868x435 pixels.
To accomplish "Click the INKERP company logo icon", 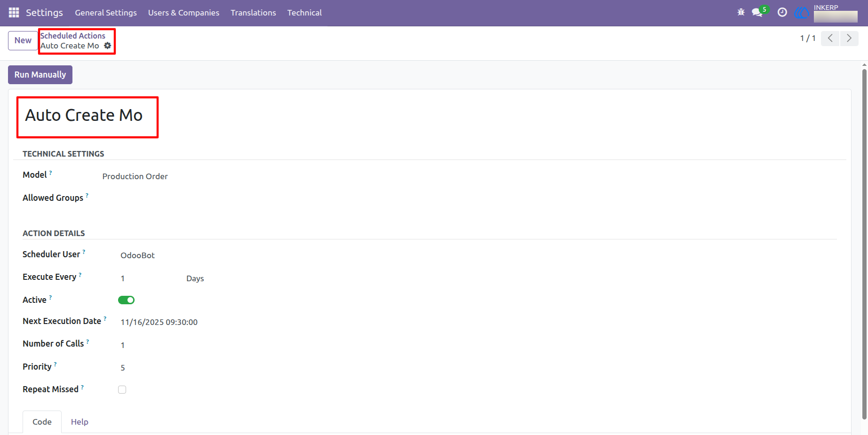I will pos(802,13).
